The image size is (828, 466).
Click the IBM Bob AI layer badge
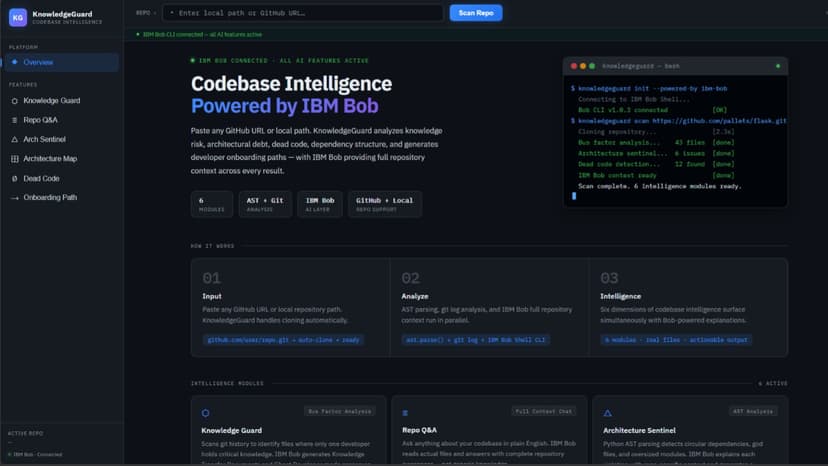click(x=320, y=204)
